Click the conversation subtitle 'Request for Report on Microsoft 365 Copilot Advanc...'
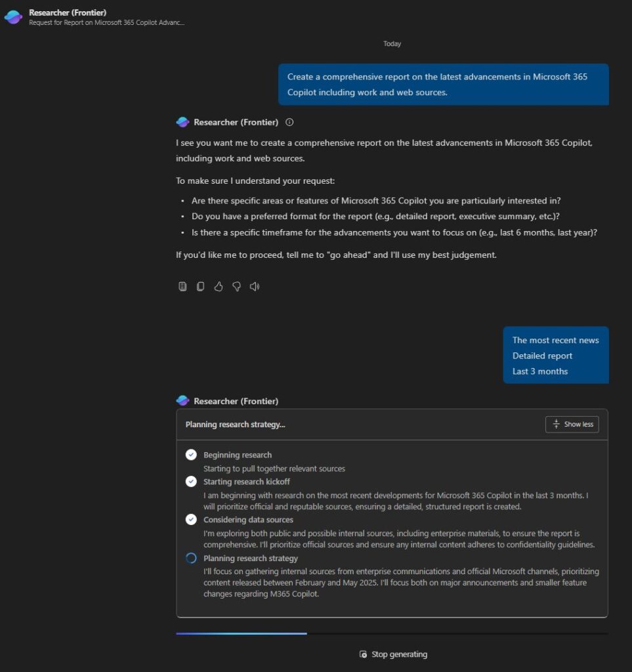 107,22
